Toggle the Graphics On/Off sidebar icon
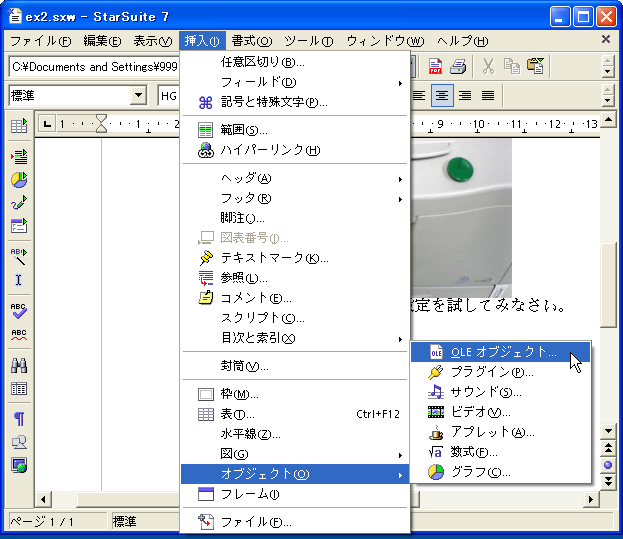 pos(19,442)
